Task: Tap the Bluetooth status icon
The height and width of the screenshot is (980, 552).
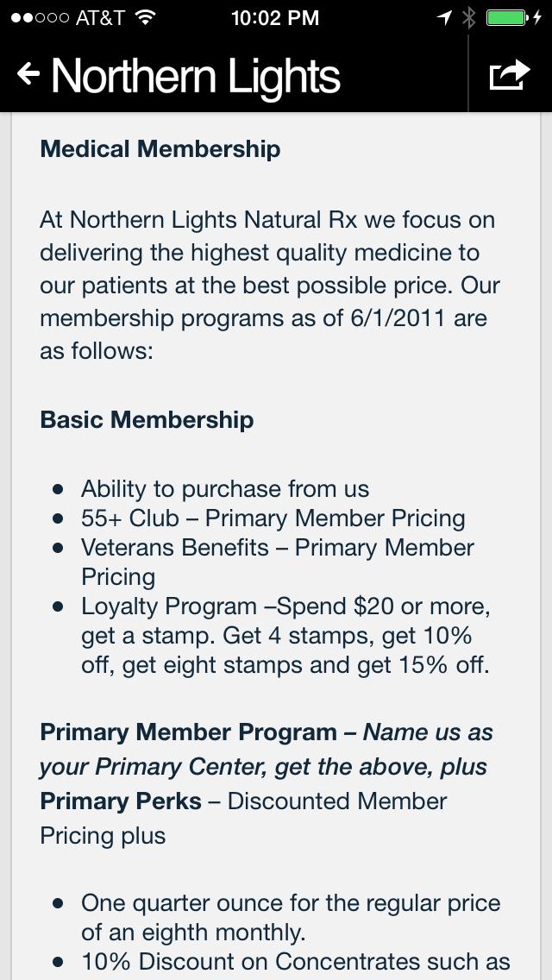Action: (x=468, y=17)
